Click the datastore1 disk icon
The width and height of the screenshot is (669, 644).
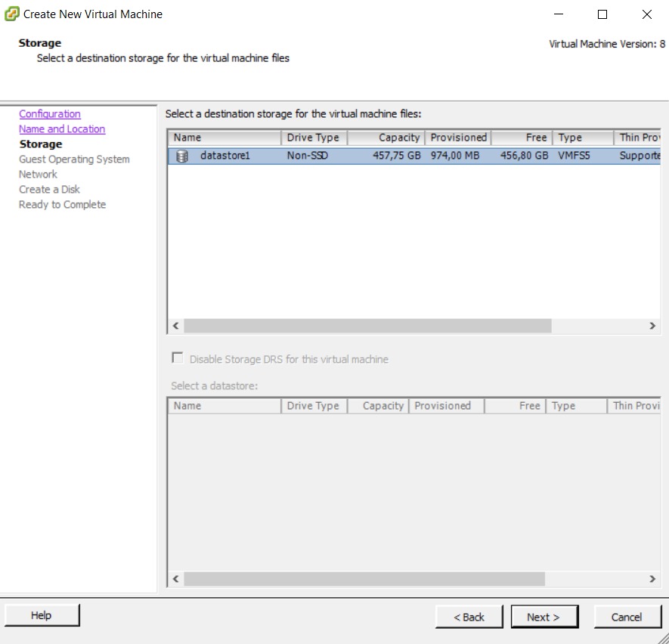(181, 156)
